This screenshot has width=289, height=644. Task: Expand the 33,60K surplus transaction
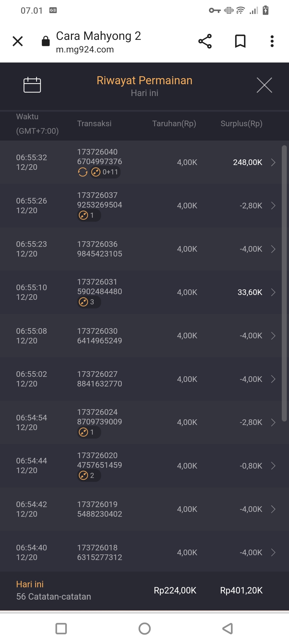point(273,292)
